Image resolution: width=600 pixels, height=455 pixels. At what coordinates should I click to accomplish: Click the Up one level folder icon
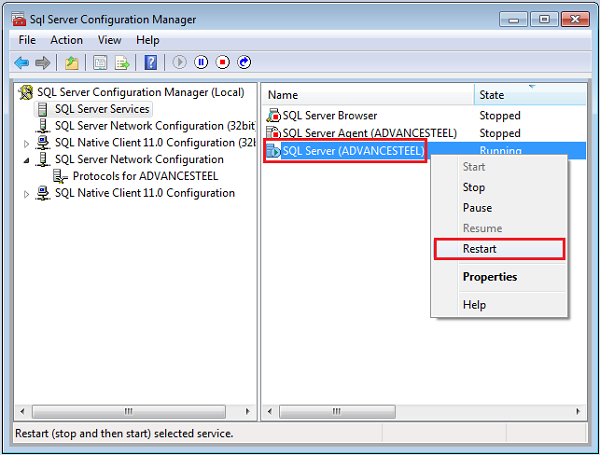tap(72, 62)
